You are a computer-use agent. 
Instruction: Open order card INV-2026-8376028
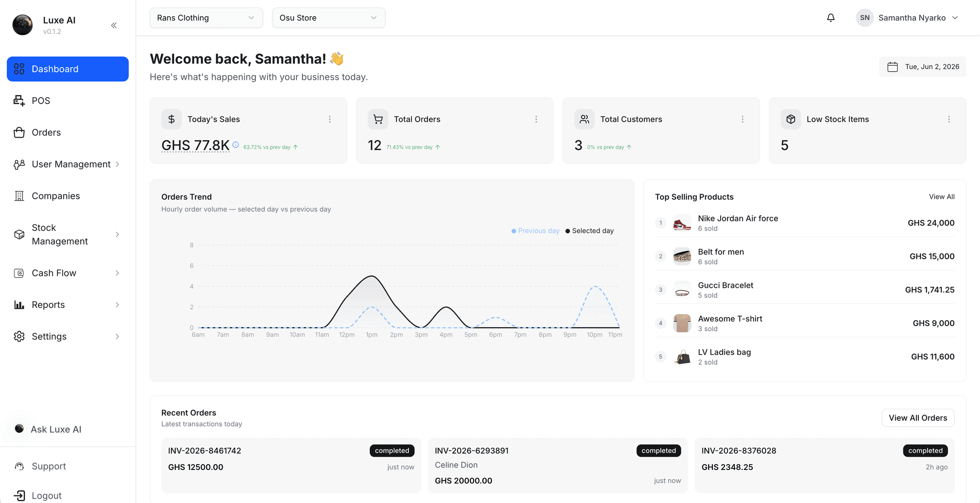tap(824, 465)
